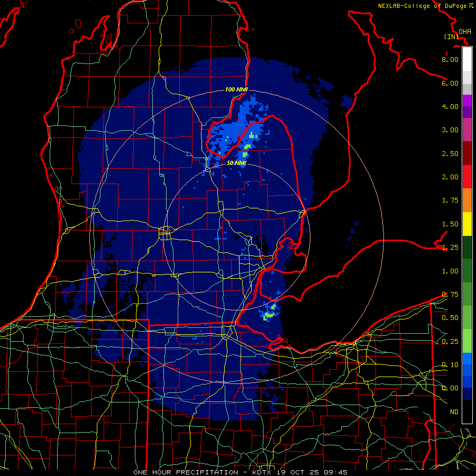This screenshot has width=476, height=476.
Task: Select the 6.00 legend value
Action: pos(450,83)
